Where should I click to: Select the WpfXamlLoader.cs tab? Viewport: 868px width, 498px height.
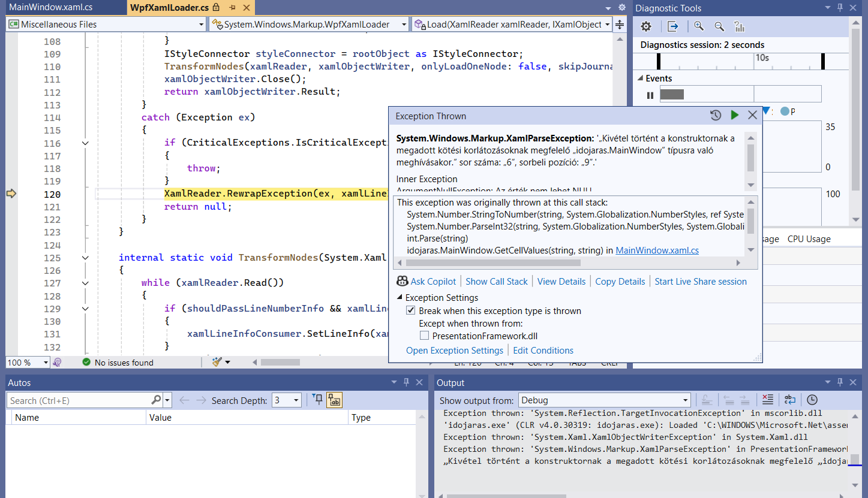tap(169, 8)
